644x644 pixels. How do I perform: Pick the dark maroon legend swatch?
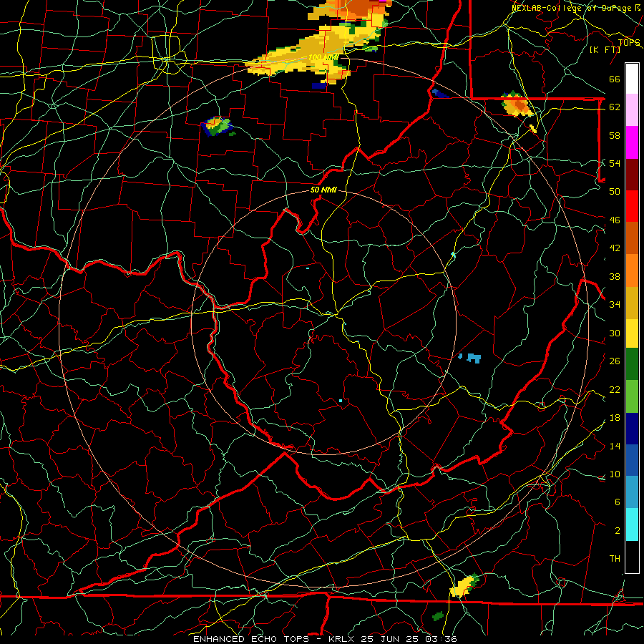click(632, 174)
